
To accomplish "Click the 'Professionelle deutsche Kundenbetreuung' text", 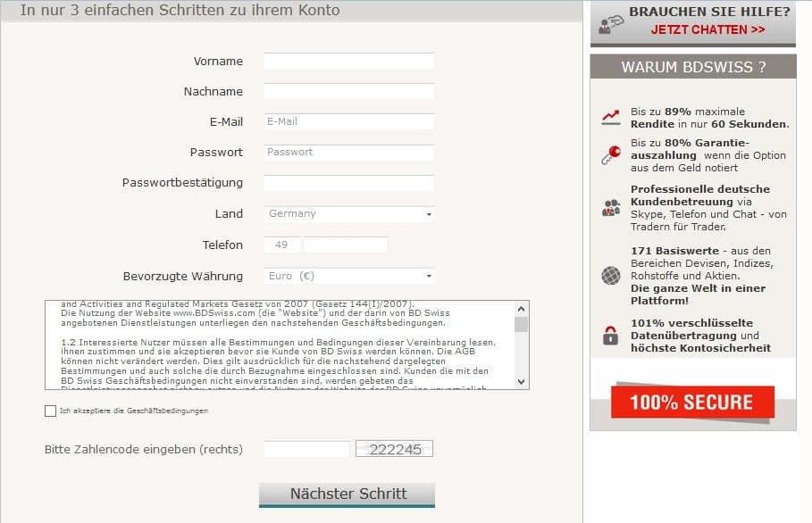I will click(x=700, y=195).
